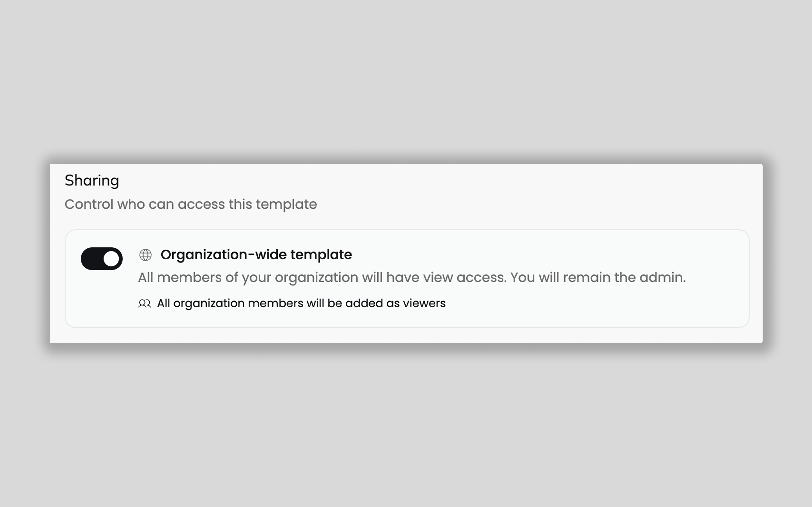Click the "You will remain the admin." sentence
The width and height of the screenshot is (812, 507).
(x=598, y=278)
